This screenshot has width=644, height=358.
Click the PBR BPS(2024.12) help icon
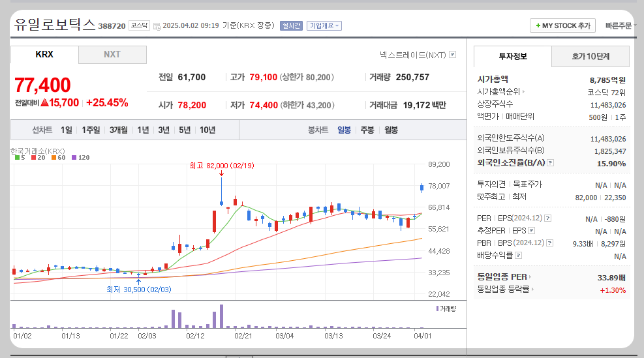point(550,243)
